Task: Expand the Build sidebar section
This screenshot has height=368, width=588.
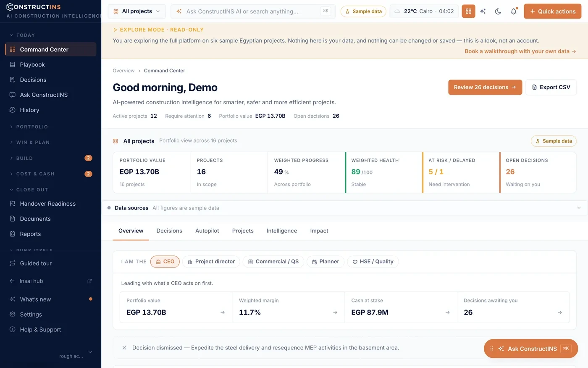Action: [50, 158]
